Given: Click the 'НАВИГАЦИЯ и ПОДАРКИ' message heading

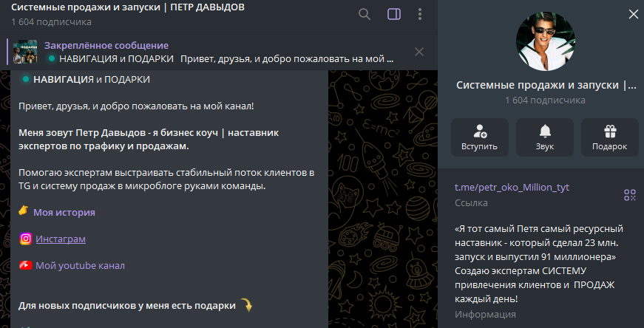Looking at the screenshot, I should 92,80.
